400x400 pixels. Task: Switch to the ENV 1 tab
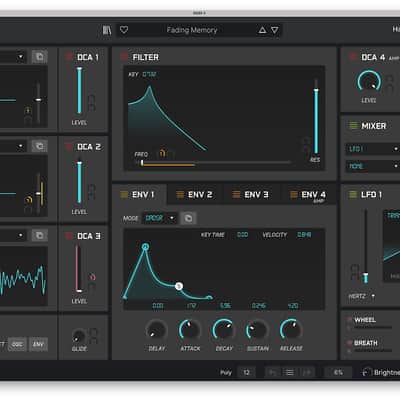tap(139, 195)
